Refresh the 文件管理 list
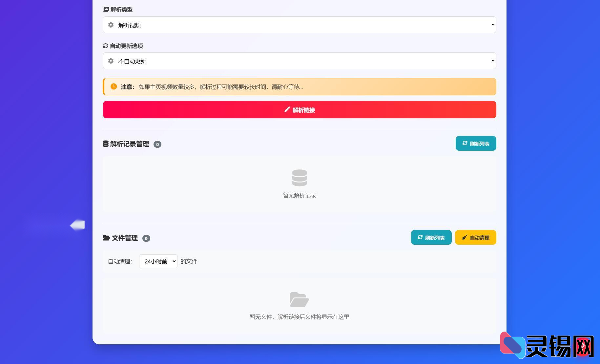 pyautogui.click(x=431, y=237)
